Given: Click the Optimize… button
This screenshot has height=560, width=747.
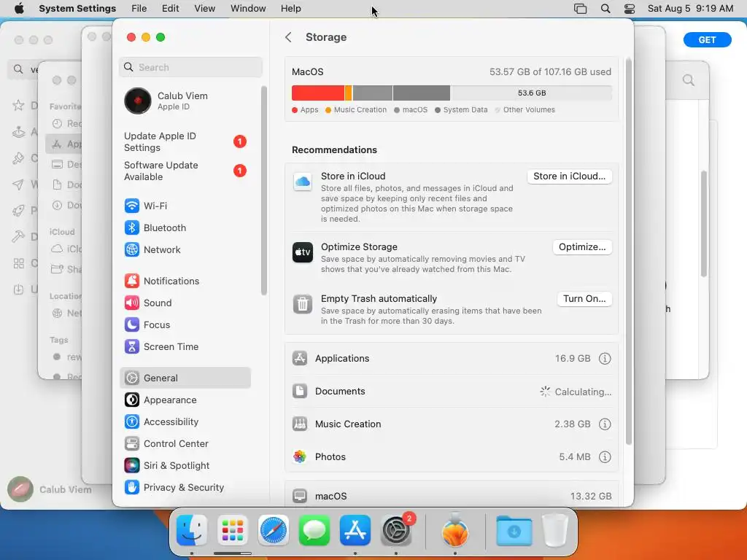Looking at the screenshot, I should [582, 247].
